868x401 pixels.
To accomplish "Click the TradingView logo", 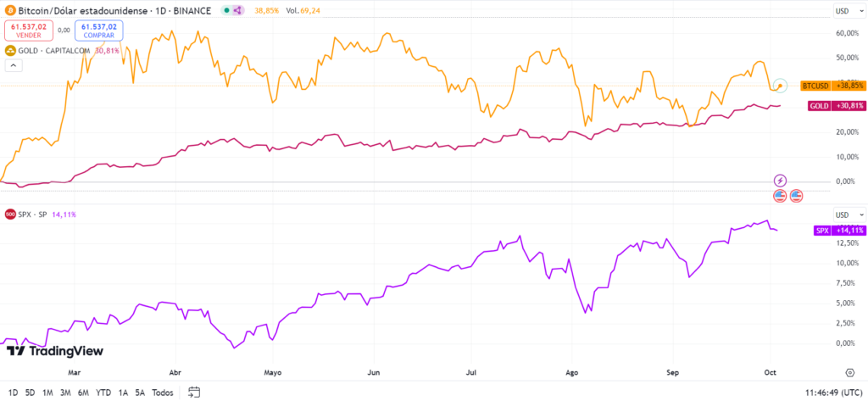I will tap(55, 351).
